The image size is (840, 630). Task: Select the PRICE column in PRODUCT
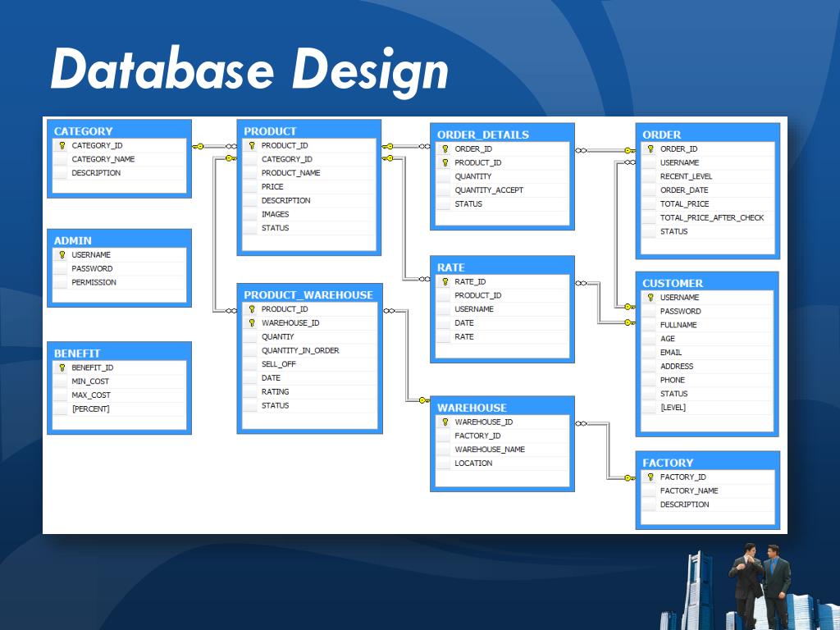(309, 187)
